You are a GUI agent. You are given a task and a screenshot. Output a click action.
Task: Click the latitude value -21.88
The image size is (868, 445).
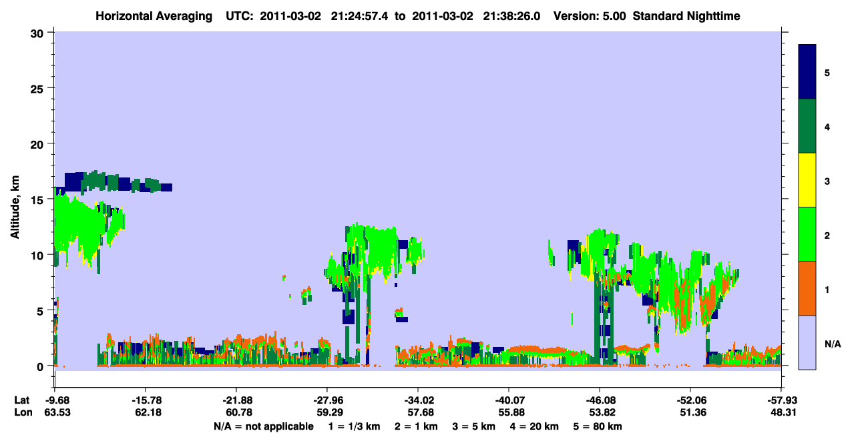click(x=236, y=400)
